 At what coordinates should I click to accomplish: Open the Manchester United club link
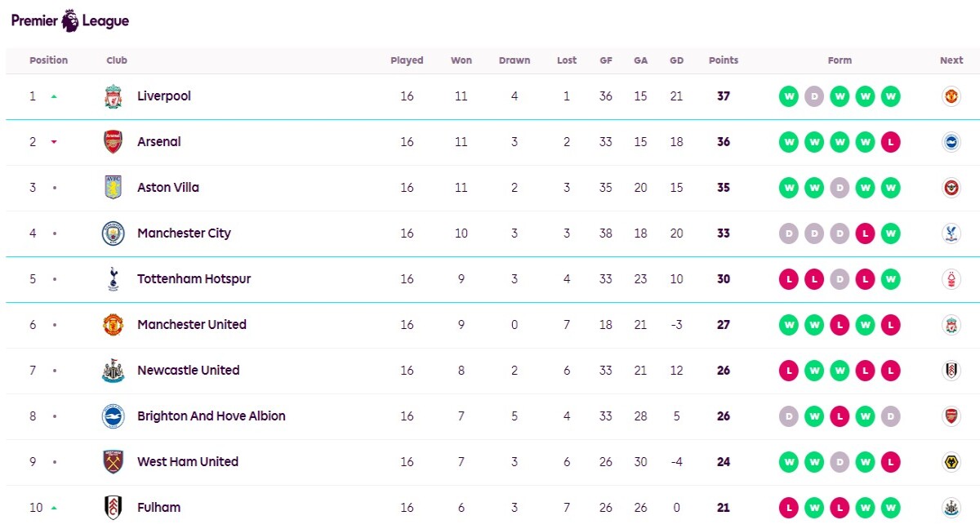pos(192,325)
